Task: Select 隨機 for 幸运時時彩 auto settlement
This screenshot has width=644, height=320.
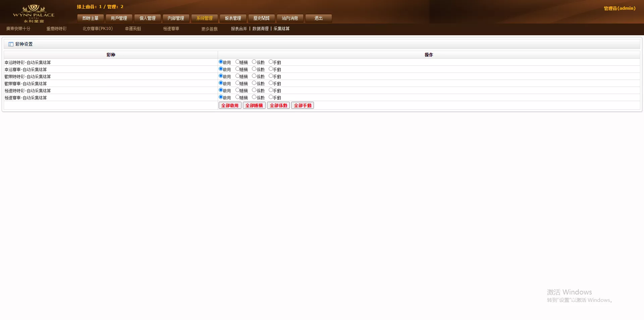Action: tap(237, 62)
